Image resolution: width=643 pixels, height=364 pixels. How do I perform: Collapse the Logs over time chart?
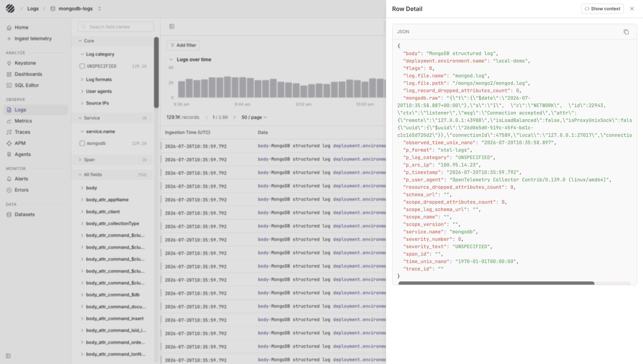pyautogui.click(x=171, y=59)
